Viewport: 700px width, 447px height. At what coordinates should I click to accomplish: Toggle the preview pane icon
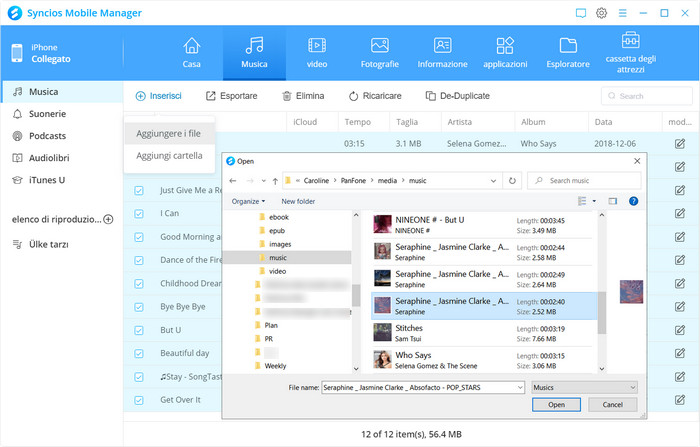point(612,201)
